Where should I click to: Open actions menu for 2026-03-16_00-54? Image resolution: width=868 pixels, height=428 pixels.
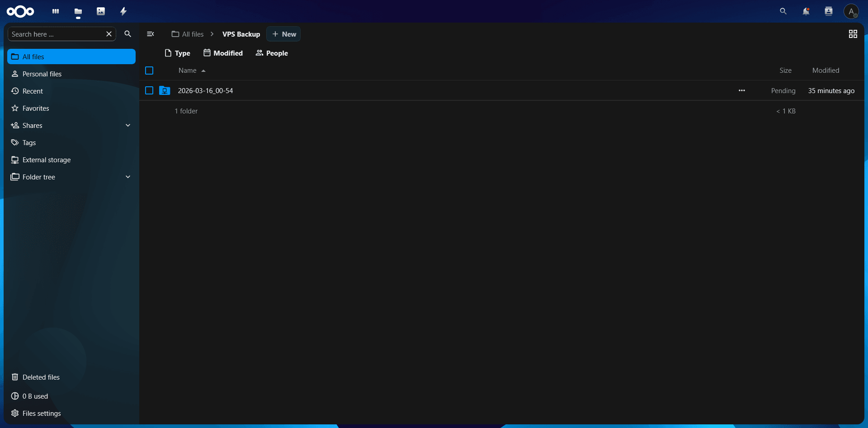tap(741, 90)
